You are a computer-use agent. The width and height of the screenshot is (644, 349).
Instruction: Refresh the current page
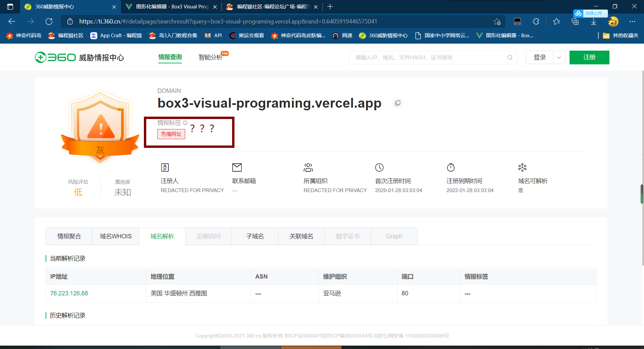49,21
